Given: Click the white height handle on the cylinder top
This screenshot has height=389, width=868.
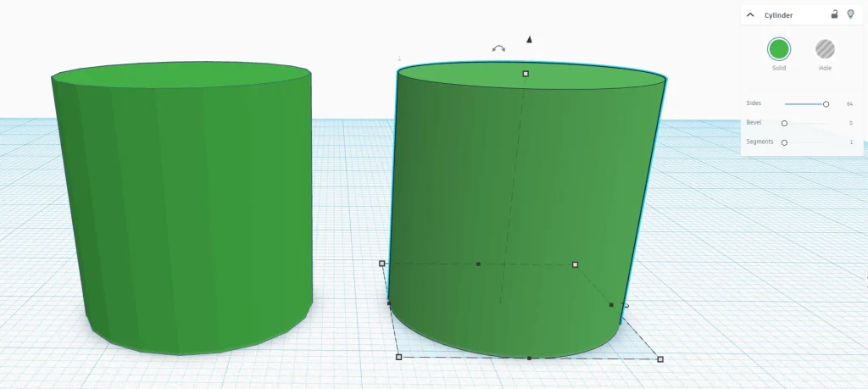Looking at the screenshot, I should (x=526, y=74).
